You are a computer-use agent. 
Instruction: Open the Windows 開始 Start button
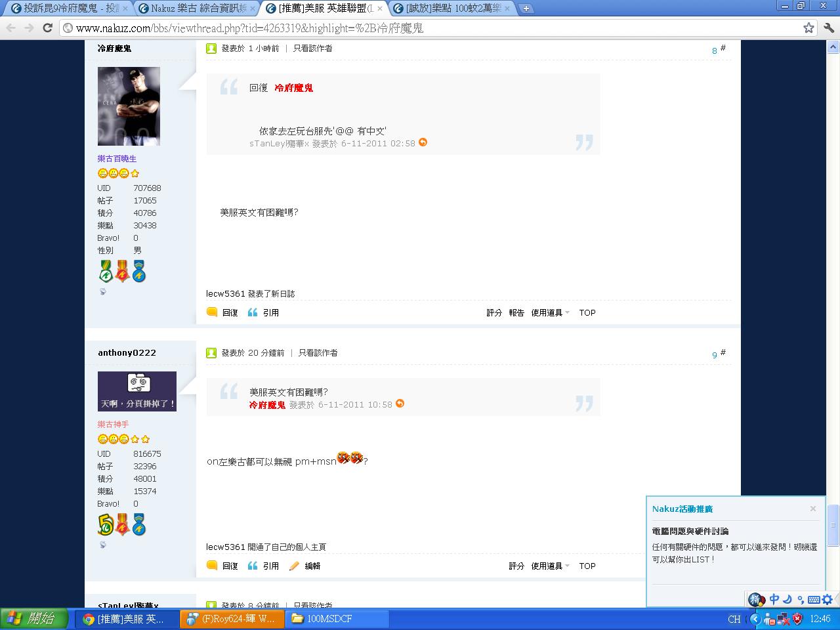[34, 619]
